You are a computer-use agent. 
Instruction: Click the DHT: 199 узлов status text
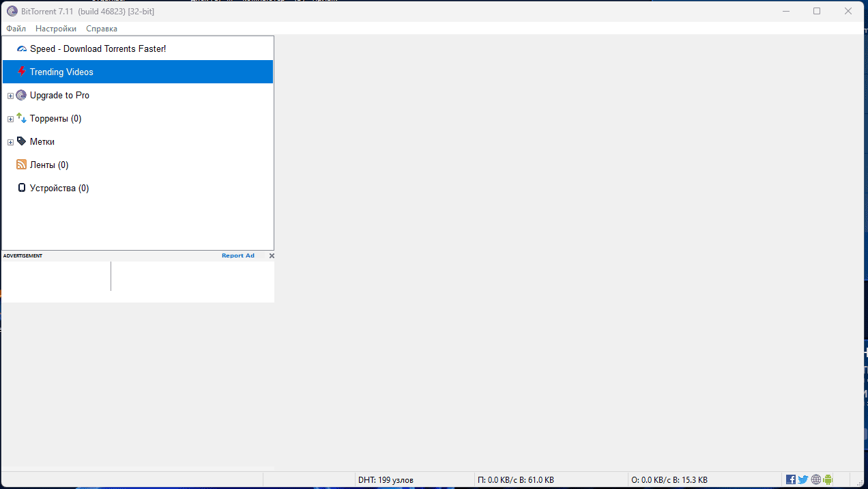pos(386,480)
